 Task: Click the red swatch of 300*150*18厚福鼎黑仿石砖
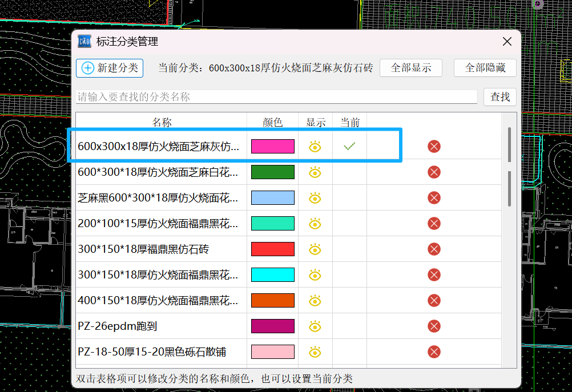pos(272,249)
